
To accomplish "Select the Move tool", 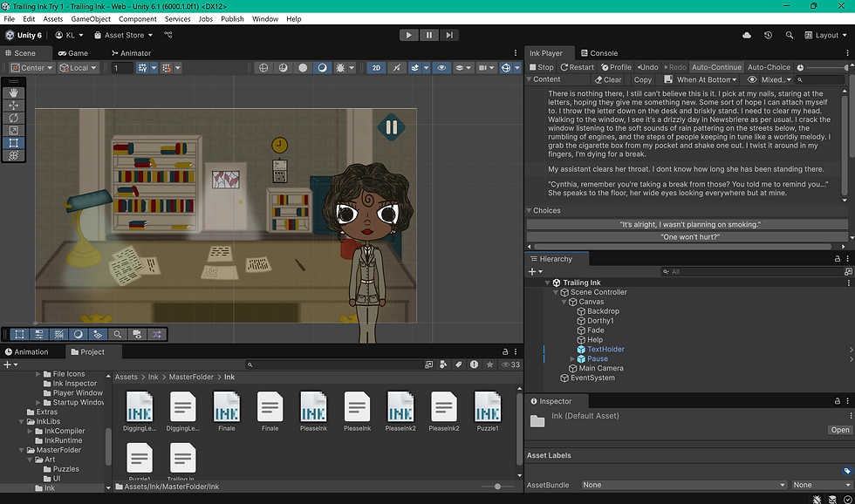I will click(14, 106).
